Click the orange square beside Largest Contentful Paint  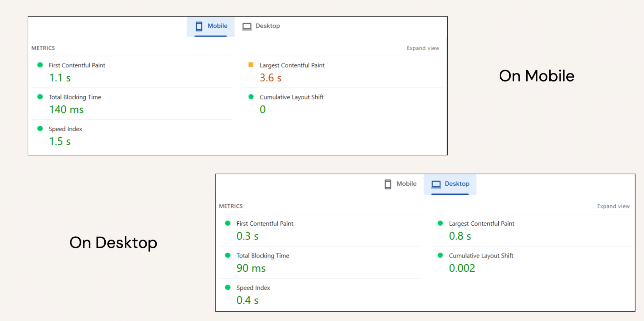point(251,65)
